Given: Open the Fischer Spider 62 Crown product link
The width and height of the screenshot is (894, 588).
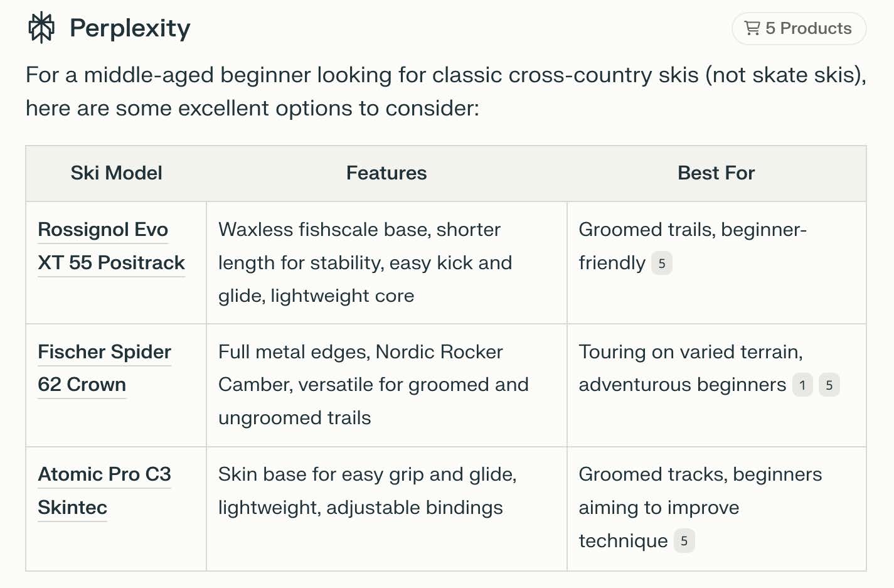Looking at the screenshot, I should tap(104, 368).
